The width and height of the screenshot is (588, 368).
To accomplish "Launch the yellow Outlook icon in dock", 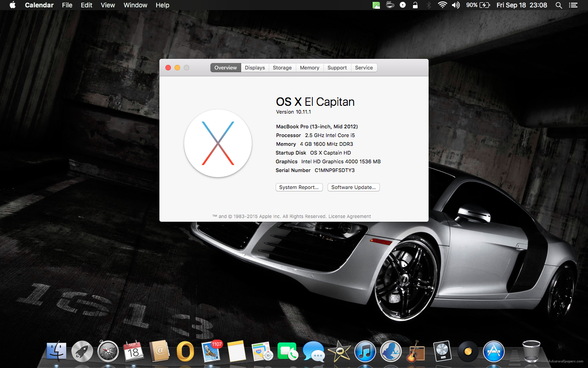I will point(185,352).
